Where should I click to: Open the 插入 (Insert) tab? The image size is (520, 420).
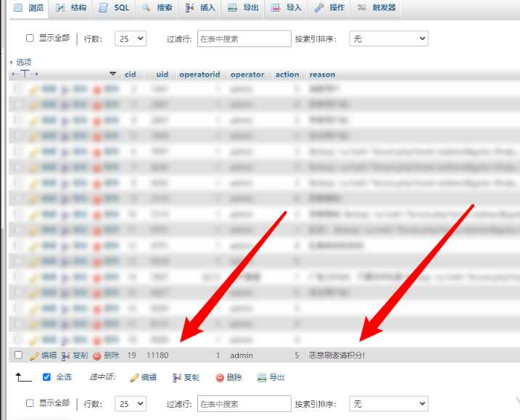[200, 8]
